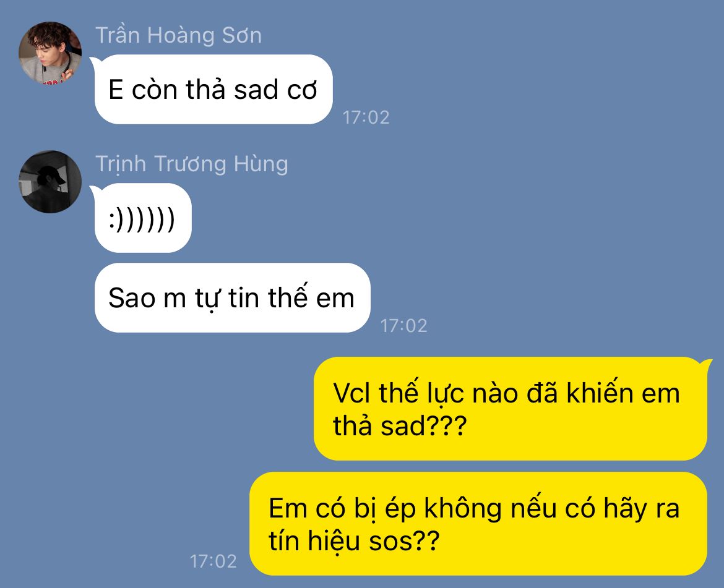Viewport: 724px width, 588px height.
Task: Select the message 'E còn thả sad cơ'
Action: point(213,90)
